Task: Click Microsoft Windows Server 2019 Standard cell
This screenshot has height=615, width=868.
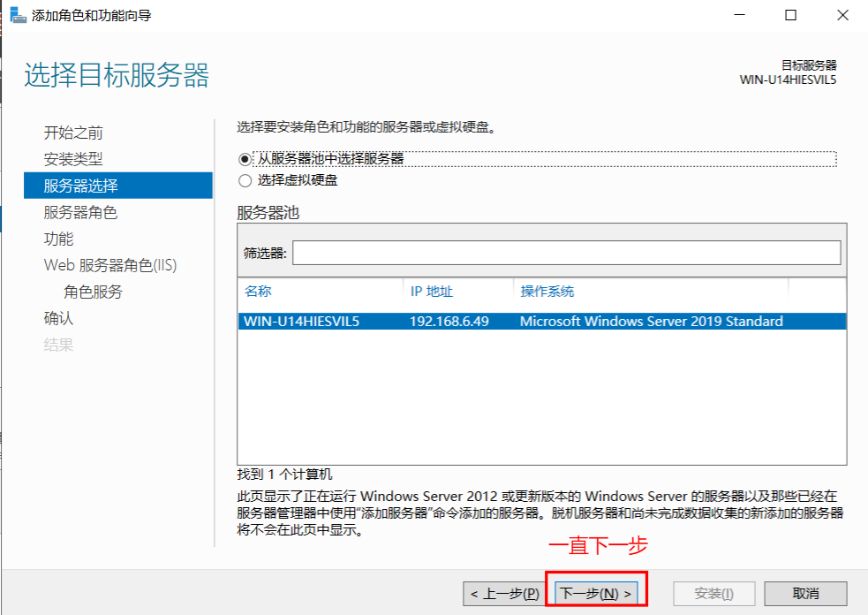Action: [x=651, y=322]
